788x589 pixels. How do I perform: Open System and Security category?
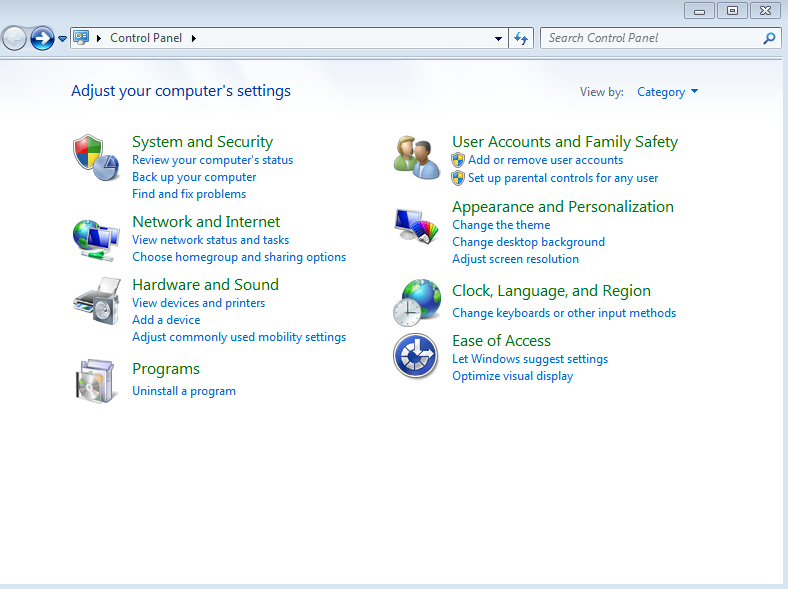[x=203, y=142]
